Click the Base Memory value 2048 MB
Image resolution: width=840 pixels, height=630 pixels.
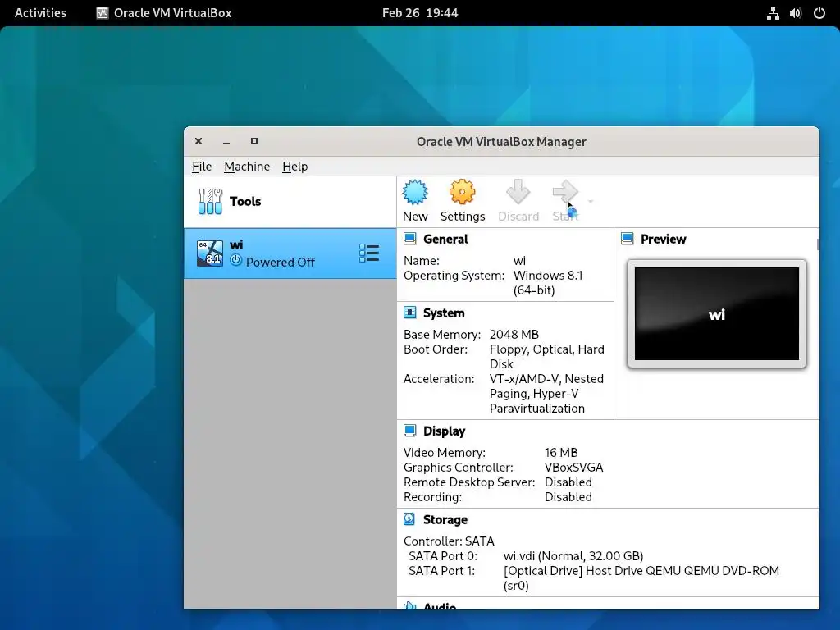tap(514, 335)
